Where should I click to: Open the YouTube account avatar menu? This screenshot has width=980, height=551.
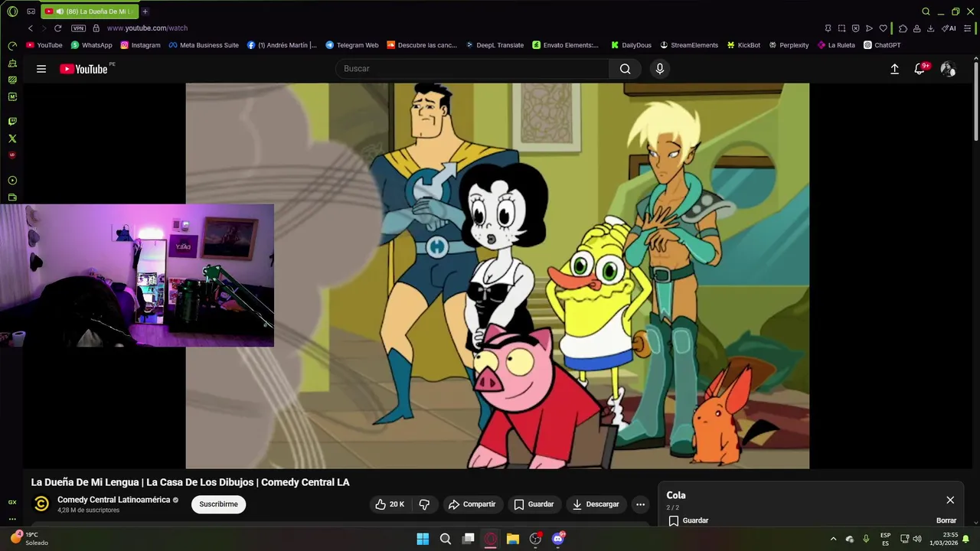[x=948, y=69]
